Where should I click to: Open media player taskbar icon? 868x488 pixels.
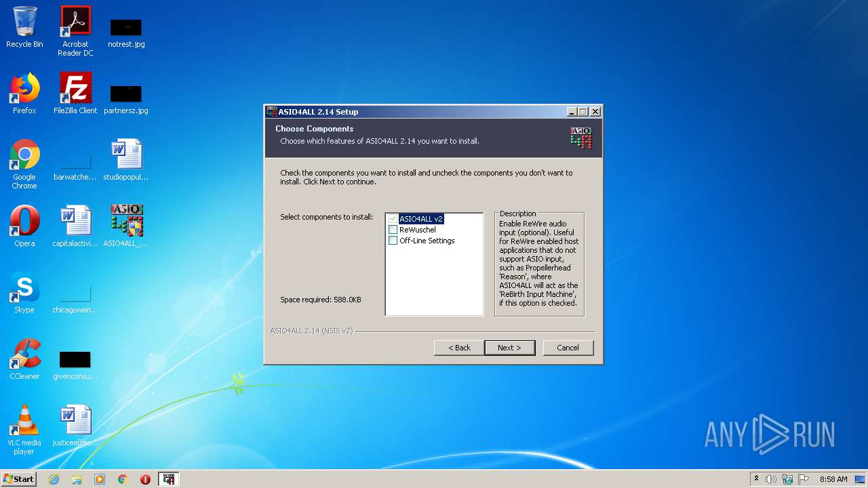click(x=100, y=479)
